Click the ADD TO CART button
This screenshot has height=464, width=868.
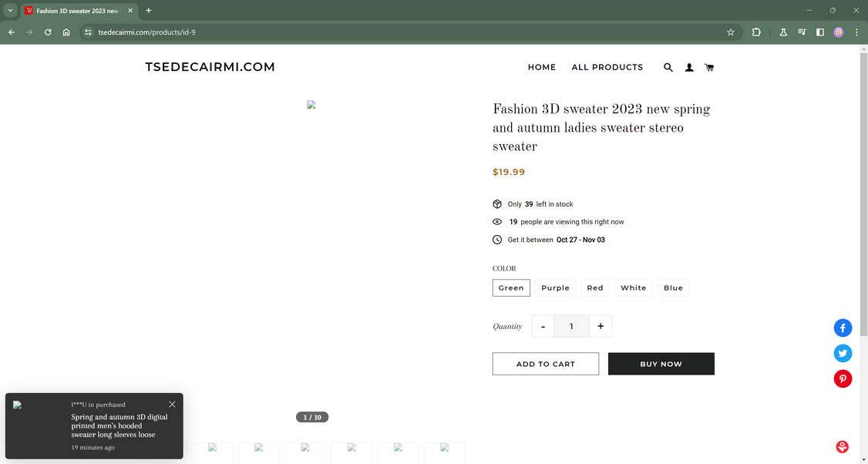[546, 364]
